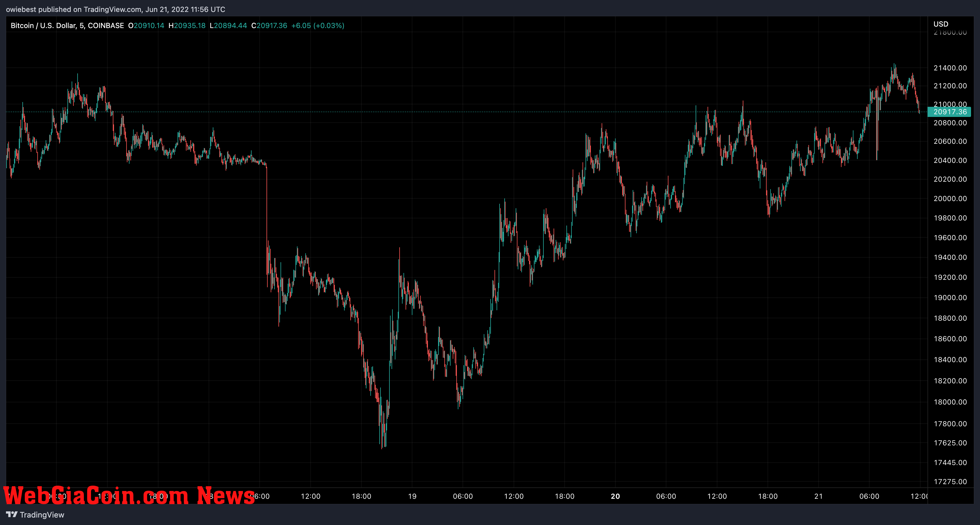Screen dimensions: 980x525
Task: Select the close value C20917.36
Action: [x=269, y=25]
